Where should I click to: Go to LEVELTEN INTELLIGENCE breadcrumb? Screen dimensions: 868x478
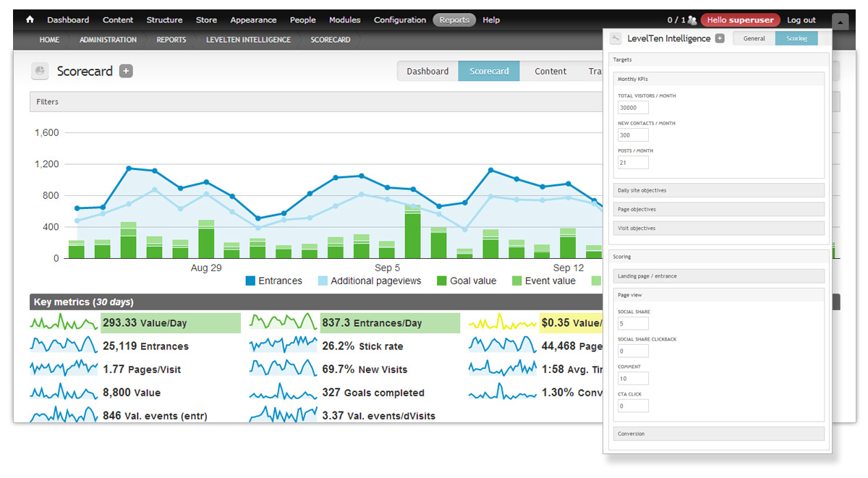tap(248, 40)
